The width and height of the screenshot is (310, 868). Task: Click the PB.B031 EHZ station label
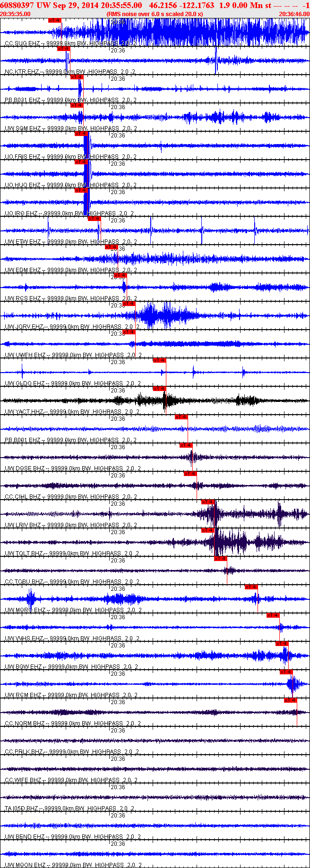[23, 100]
